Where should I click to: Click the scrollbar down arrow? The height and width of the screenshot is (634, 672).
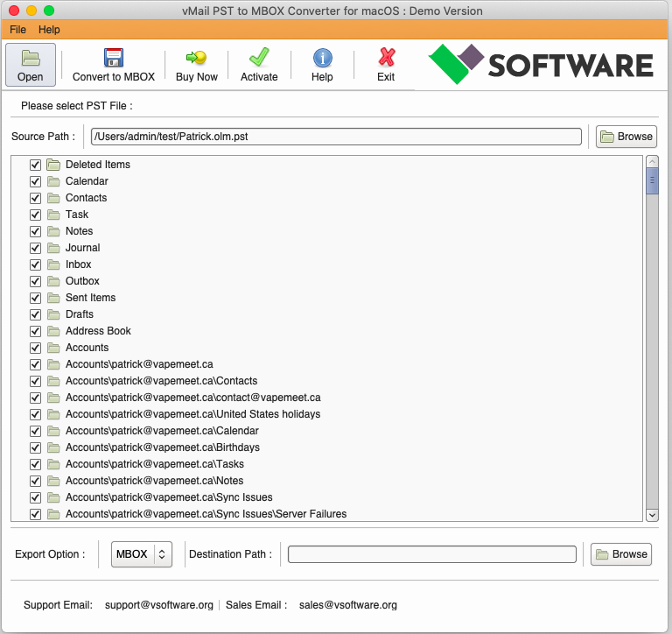[652, 515]
